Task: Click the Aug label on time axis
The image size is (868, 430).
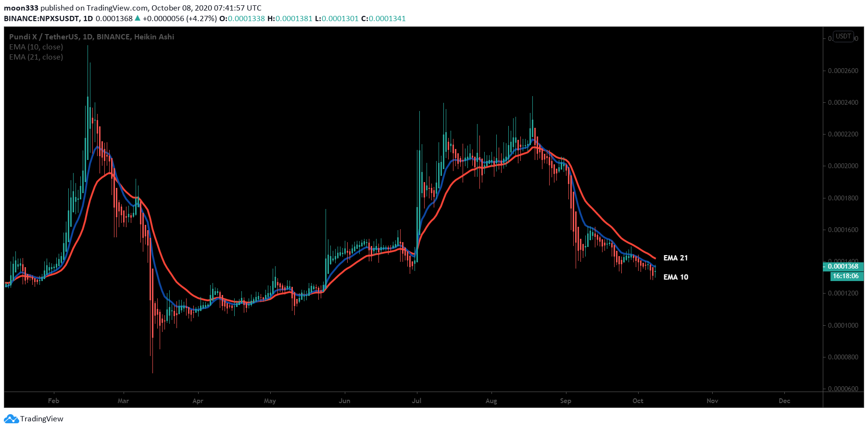Action: pyautogui.click(x=491, y=401)
